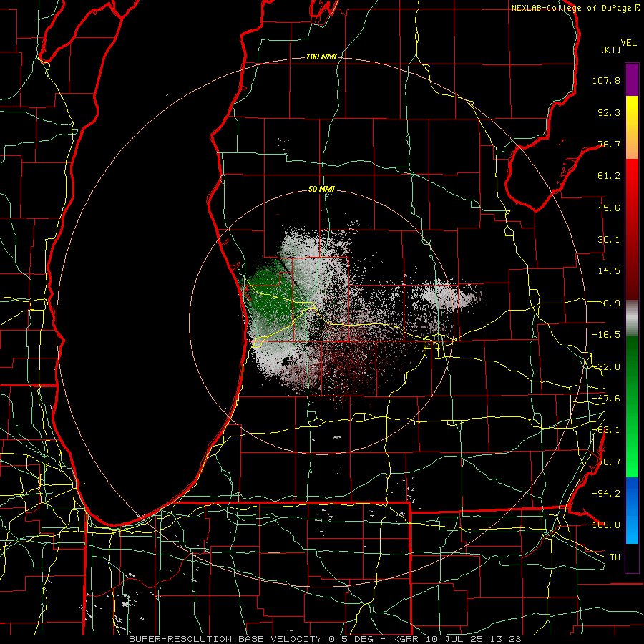Click the 50 NMI range ring label
The height and width of the screenshot is (644, 644).
pyautogui.click(x=321, y=189)
